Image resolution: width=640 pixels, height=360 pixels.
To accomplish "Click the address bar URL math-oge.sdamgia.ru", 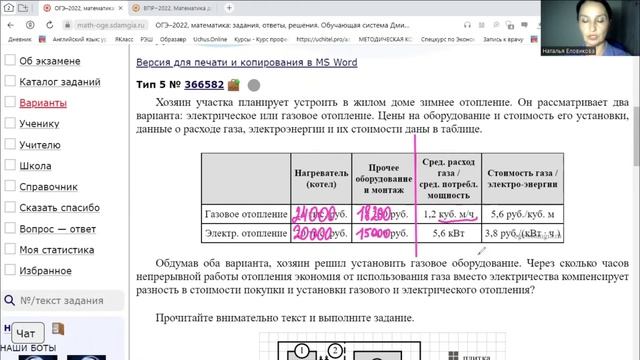I will 111,25.
